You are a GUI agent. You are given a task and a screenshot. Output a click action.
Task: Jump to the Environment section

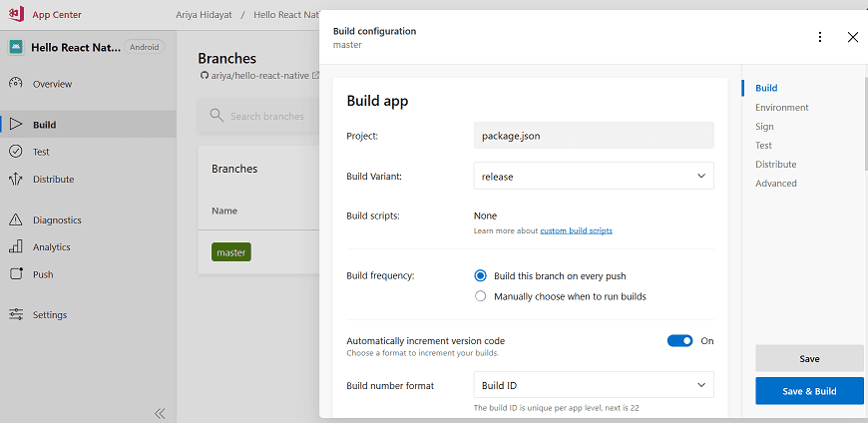click(x=781, y=108)
